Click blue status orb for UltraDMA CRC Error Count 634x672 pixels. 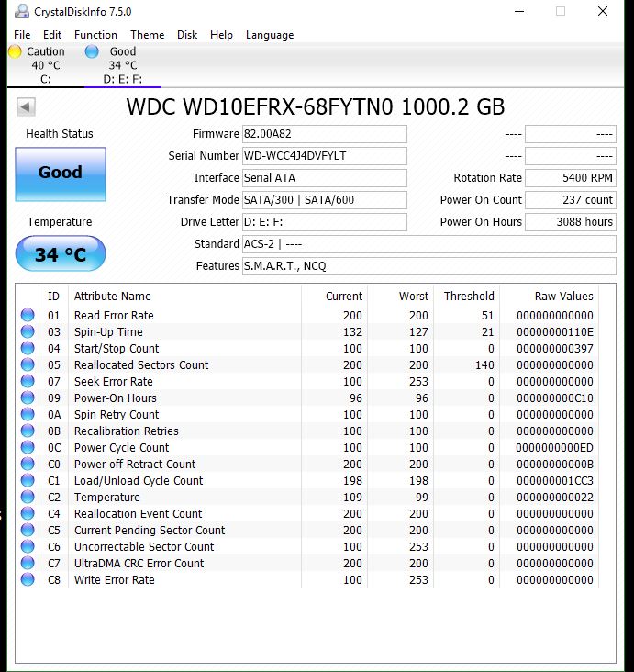click(x=28, y=563)
